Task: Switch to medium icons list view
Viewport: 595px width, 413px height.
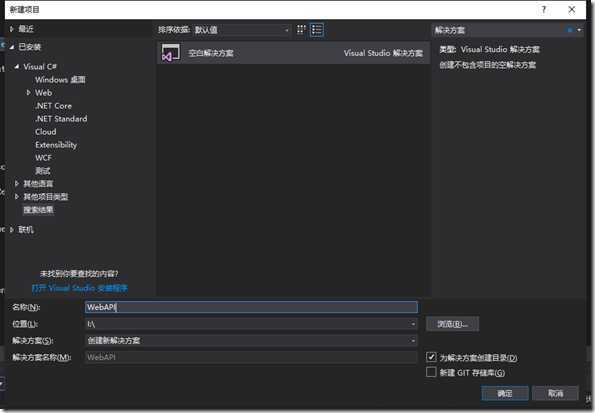Action: tap(317, 30)
